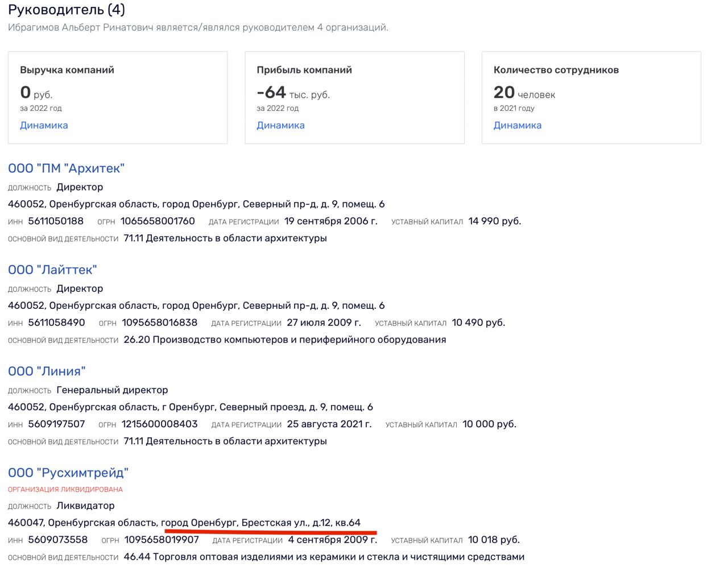Screen dimensions: 728x575
Task: Click the Брестская ул. address line
Action: click(x=184, y=523)
